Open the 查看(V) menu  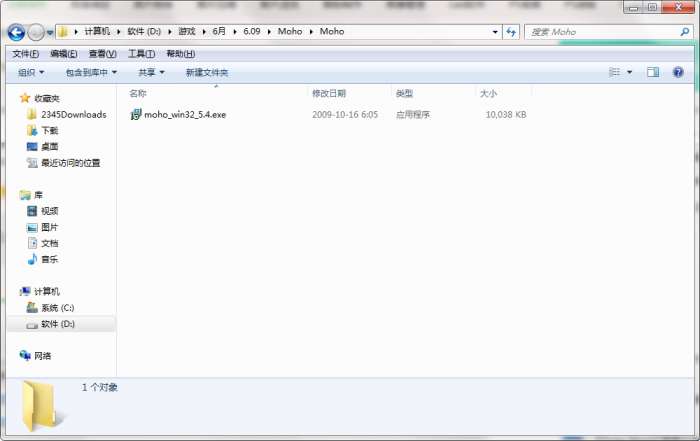pos(103,54)
